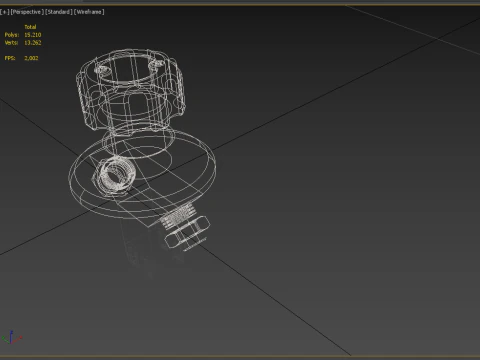The height and width of the screenshot is (360, 480).
Task: Click the 'Polys:' statistics label
Action: point(12,35)
